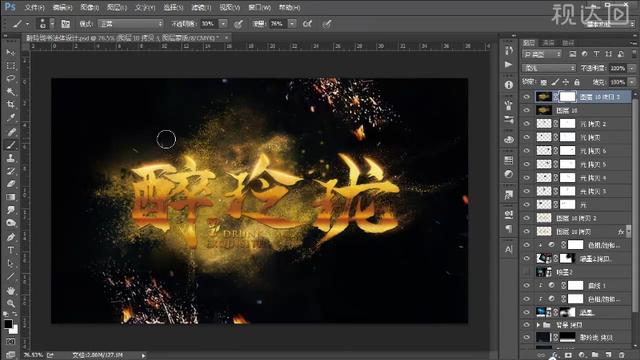640x360 pixels.
Task: Open the layer opacity dropdown arrow
Action: (x=632, y=68)
